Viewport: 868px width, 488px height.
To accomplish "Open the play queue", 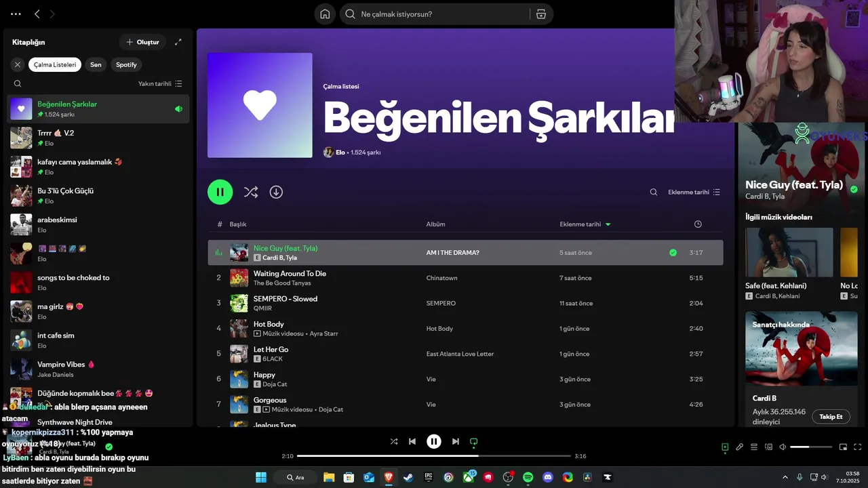I will tap(754, 447).
